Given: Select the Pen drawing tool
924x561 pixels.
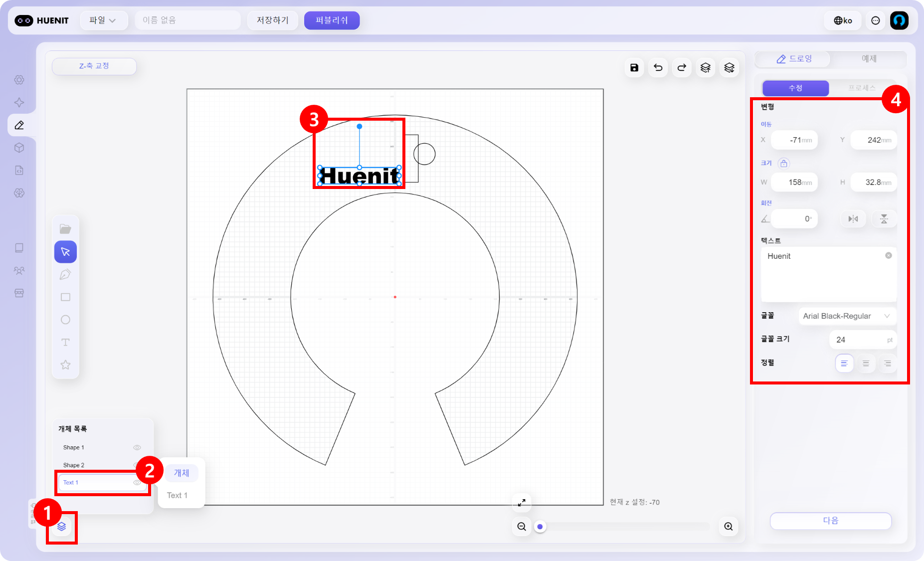Looking at the screenshot, I should click(x=65, y=274).
